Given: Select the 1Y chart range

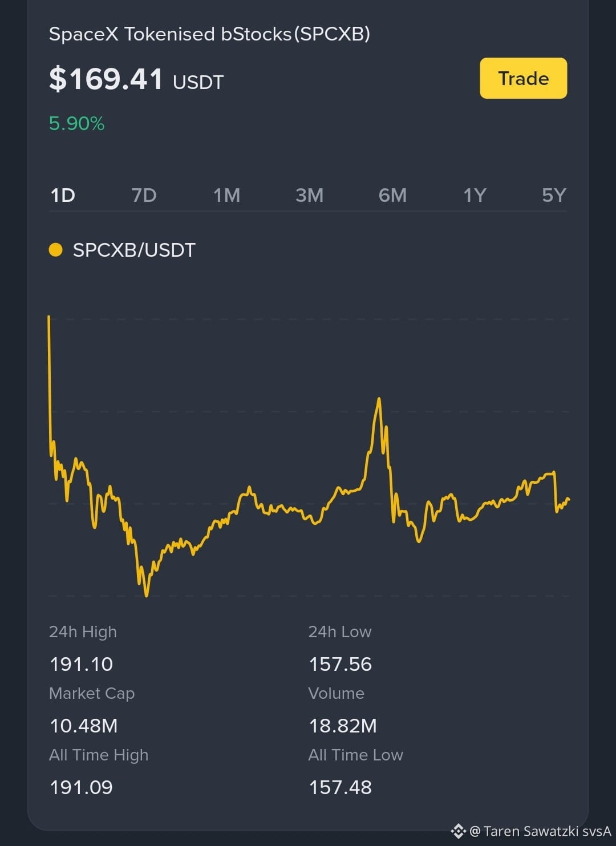Looking at the screenshot, I should coord(474,196).
